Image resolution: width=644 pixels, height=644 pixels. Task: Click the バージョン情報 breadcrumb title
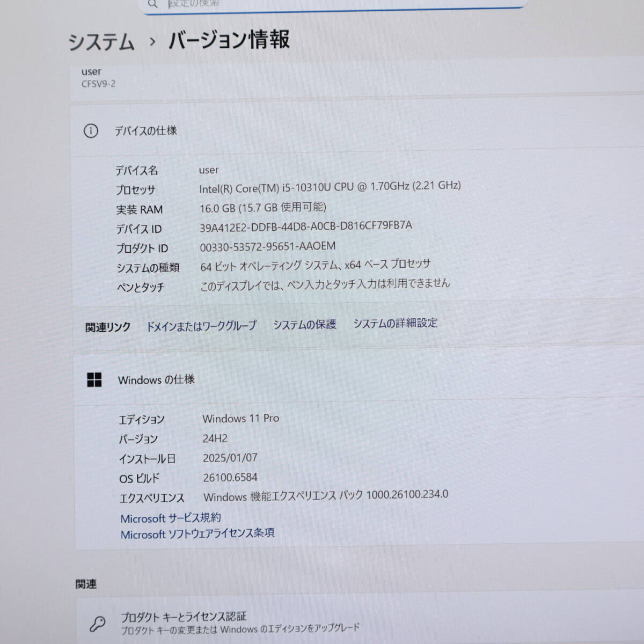[x=229, y=40]
